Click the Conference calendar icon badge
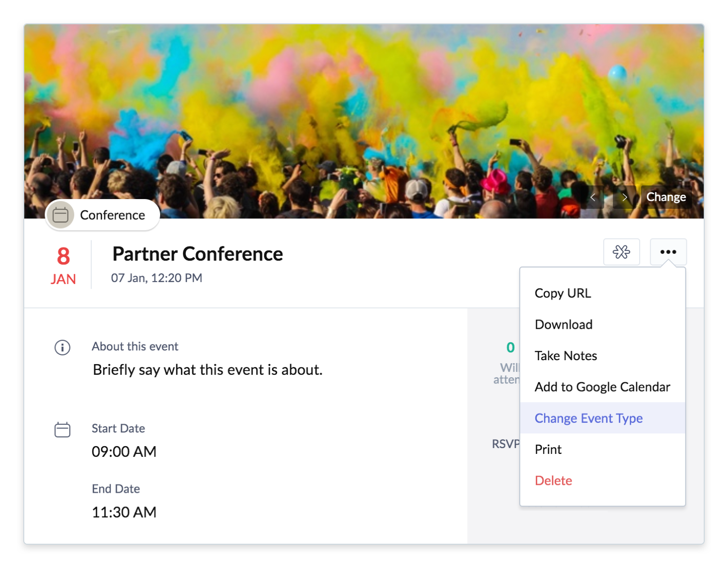The height and width of the screenshot is (568, 728). click(x=61, y=215)
